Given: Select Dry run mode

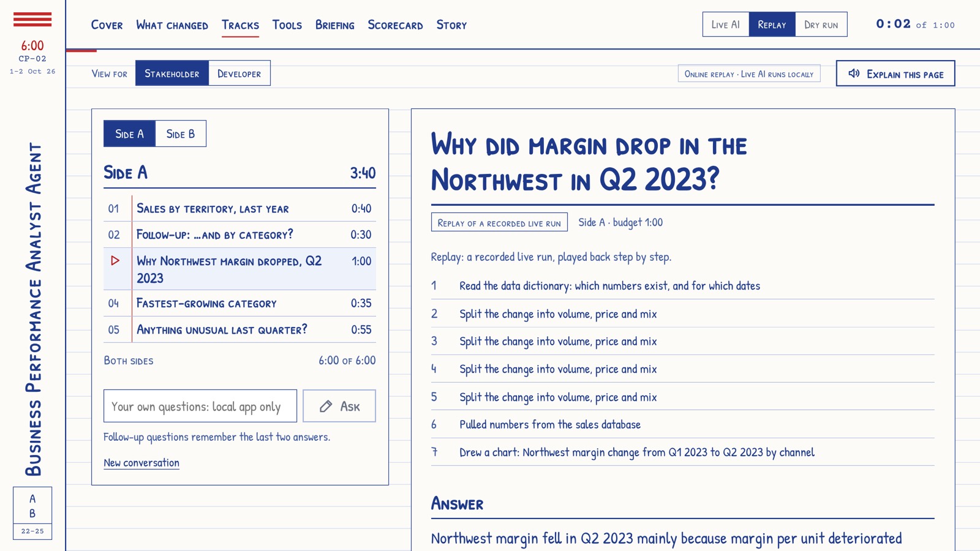Looking at the screenshot, I should coord(821,24).
